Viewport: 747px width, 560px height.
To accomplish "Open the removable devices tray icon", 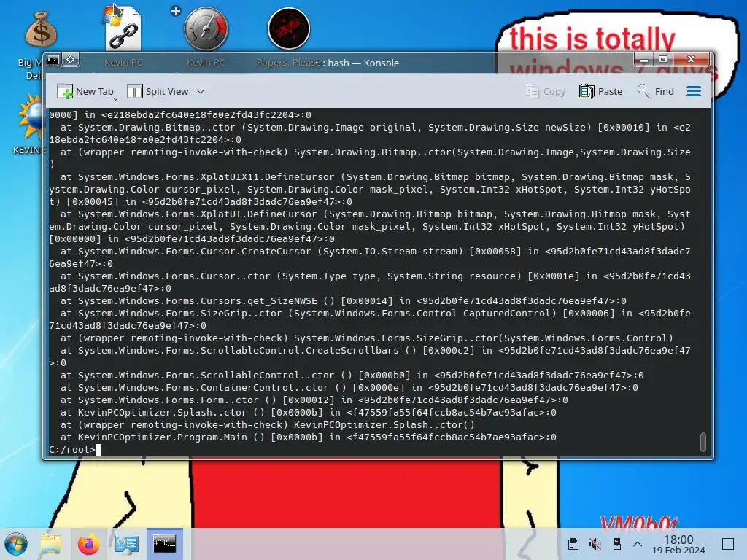I will (x=617, y=544).
